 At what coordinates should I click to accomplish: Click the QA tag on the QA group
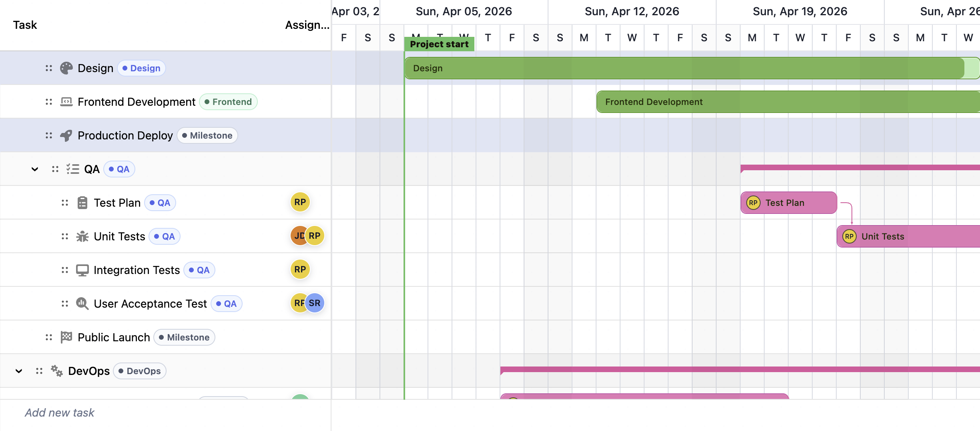[119, 169]
